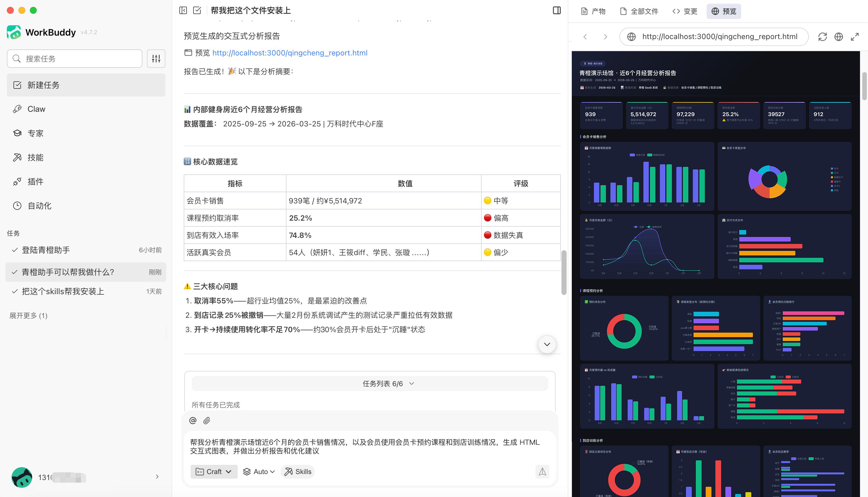Click the @ mention icon
The image size is (868, 497).
pyautogui.click(x=193, y=421)
